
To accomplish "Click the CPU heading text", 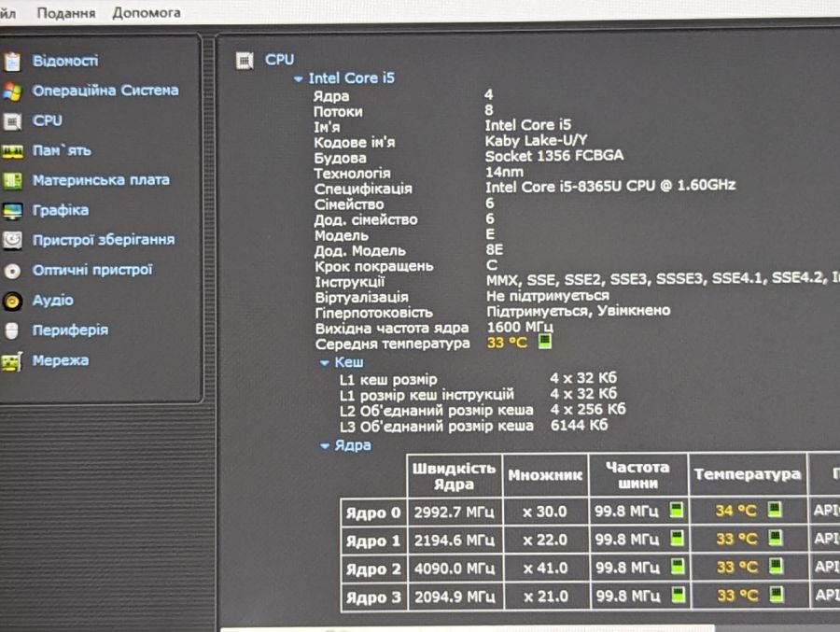I will (279, 60).
